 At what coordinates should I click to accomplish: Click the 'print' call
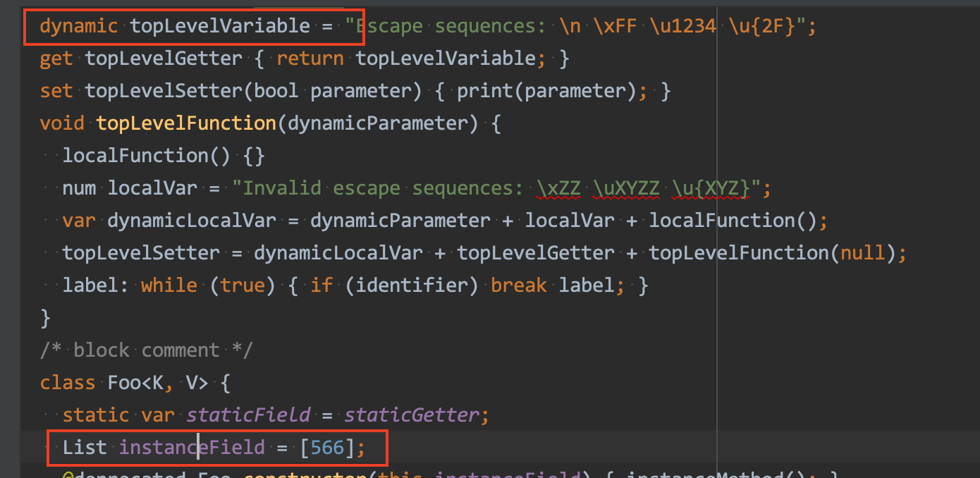[485, 91]
